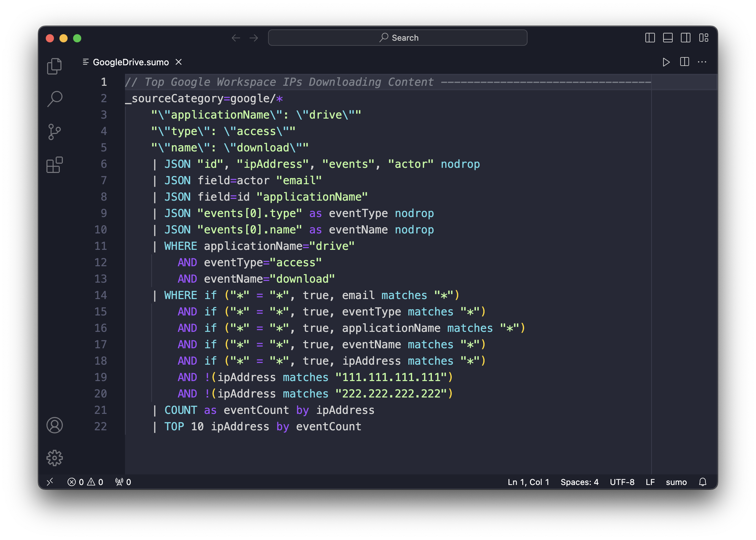Open remote window indicator in status bar
This screenshot has height=540, width=756.
(50, 482)
